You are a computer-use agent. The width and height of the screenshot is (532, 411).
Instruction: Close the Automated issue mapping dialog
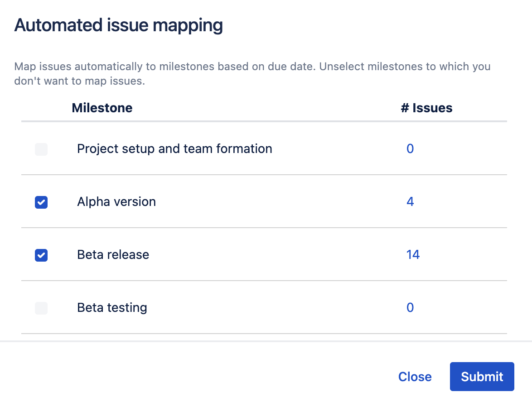point(415,377)
